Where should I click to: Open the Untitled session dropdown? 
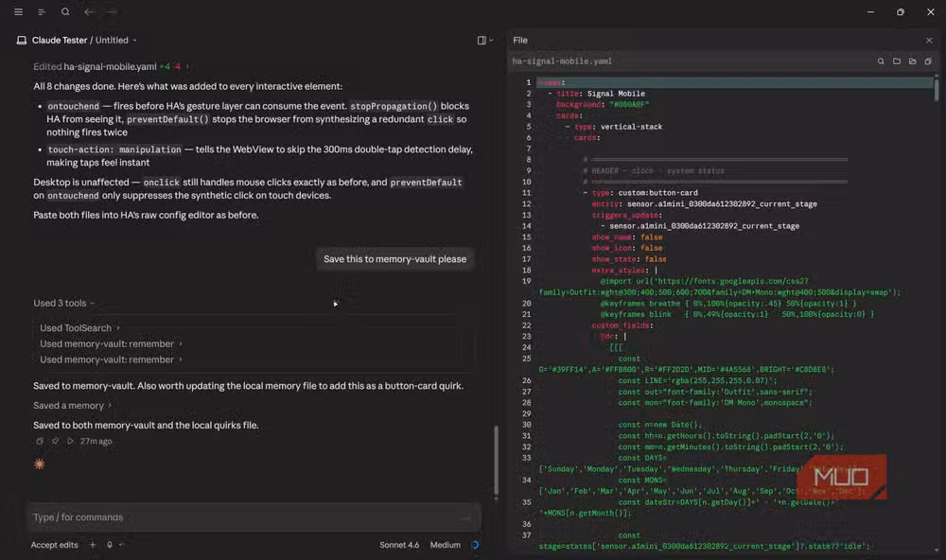click(x=115, y=40)
